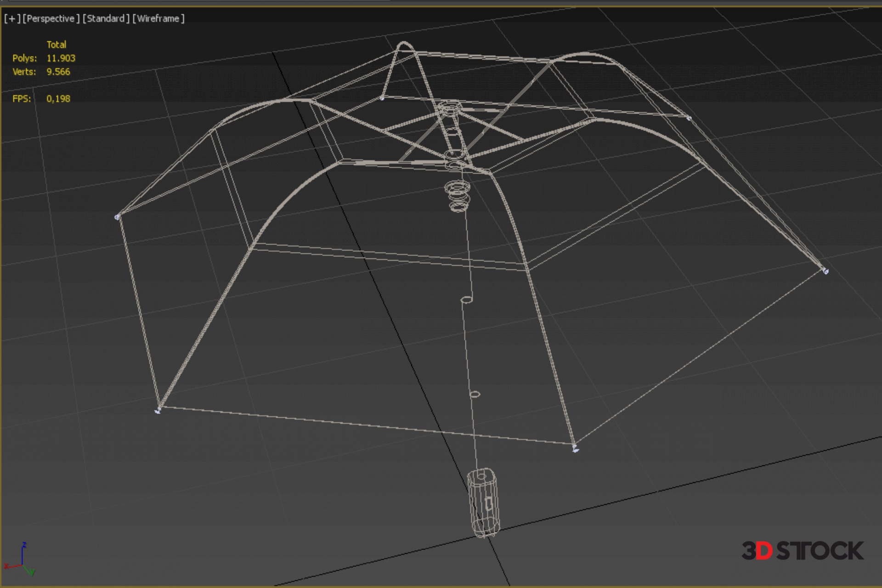Click the FPS readout value
Image resolution: width=882 pixels, height=588 pixels.
click(58, 99)
